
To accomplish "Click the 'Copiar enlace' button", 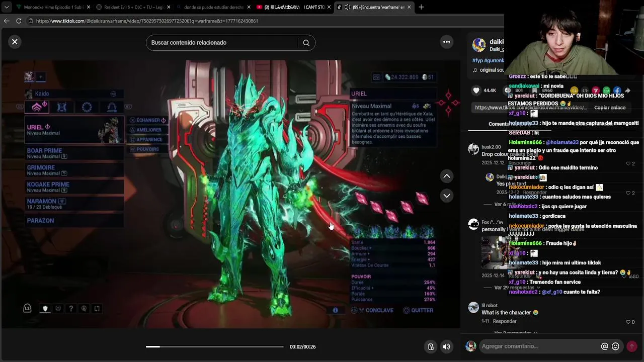I will coord(610,108).
